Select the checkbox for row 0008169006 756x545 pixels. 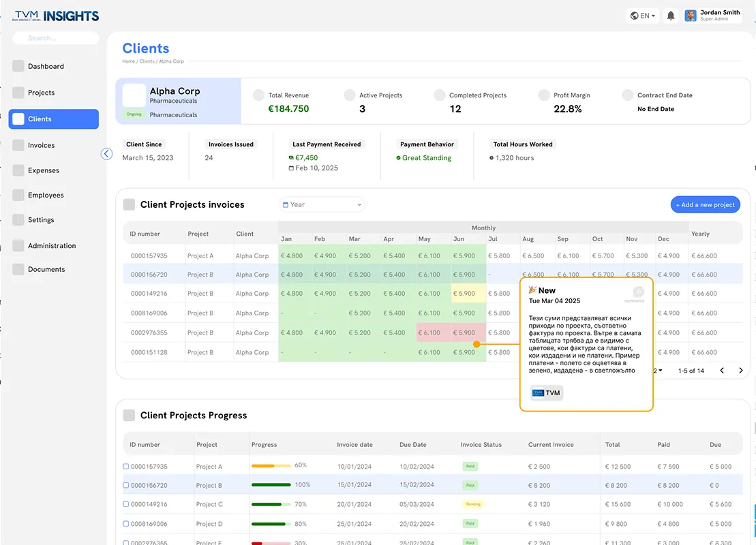click(x=126, y=524)
